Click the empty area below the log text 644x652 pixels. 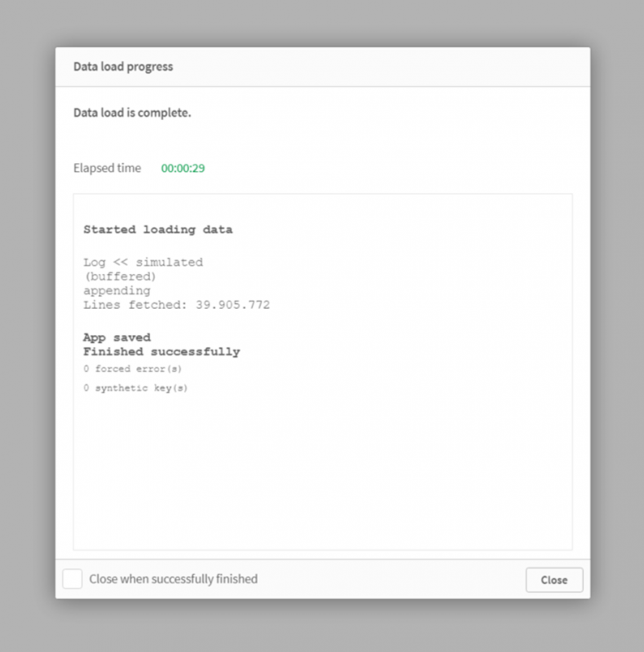click(x=326, y=489)
